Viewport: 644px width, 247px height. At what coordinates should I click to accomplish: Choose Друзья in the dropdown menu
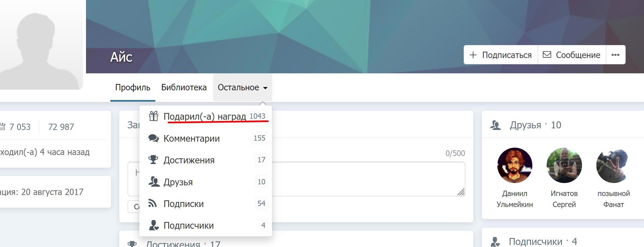click(206, 182)
